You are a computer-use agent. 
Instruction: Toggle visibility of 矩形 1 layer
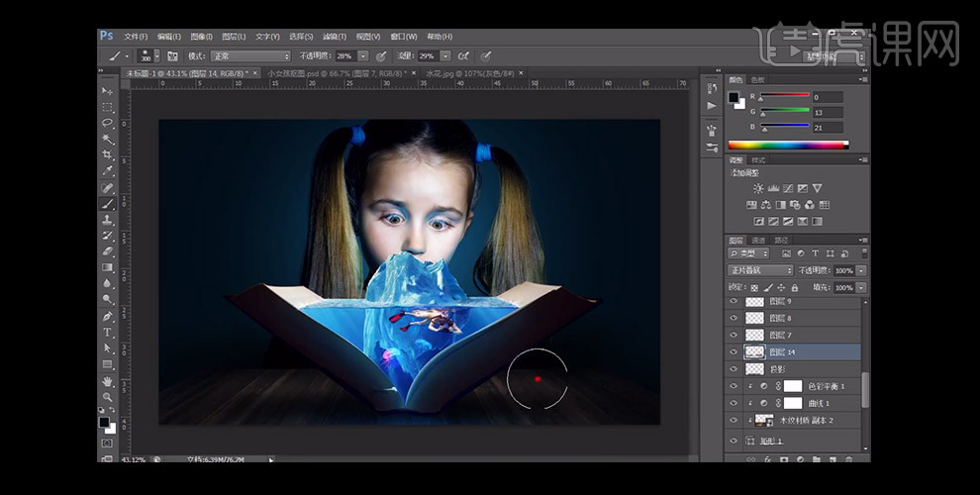[x=734, y=441]
